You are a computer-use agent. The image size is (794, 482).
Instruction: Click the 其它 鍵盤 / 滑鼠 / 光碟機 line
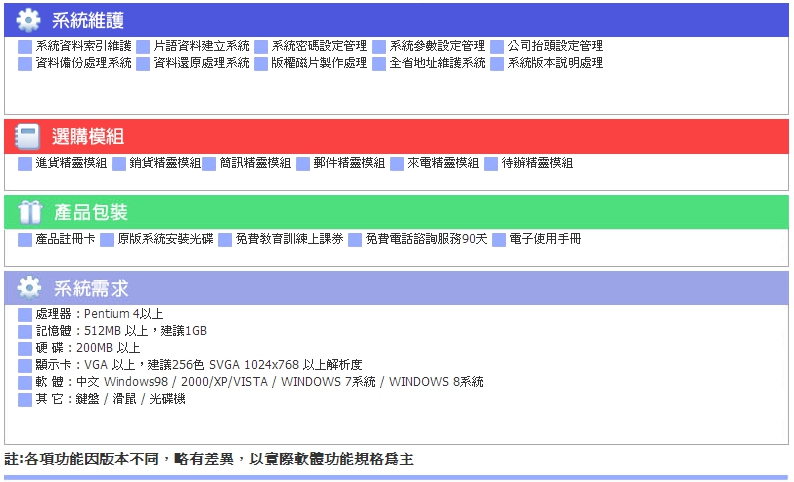click(x=110, y=399)
